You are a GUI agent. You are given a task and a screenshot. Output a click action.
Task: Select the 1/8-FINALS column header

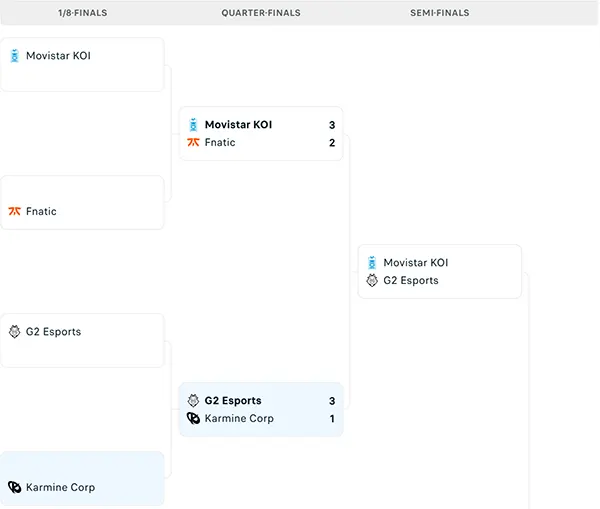click(x=83, y=13)
